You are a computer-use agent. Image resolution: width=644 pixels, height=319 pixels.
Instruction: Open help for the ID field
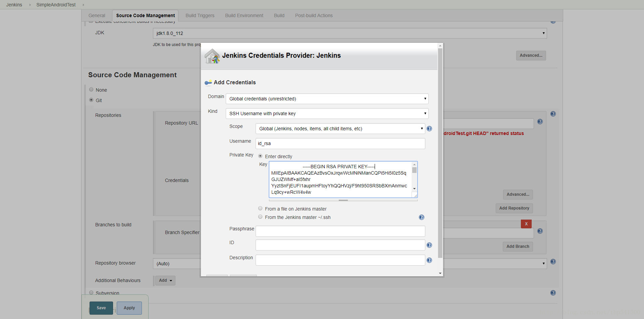point(429,245)
